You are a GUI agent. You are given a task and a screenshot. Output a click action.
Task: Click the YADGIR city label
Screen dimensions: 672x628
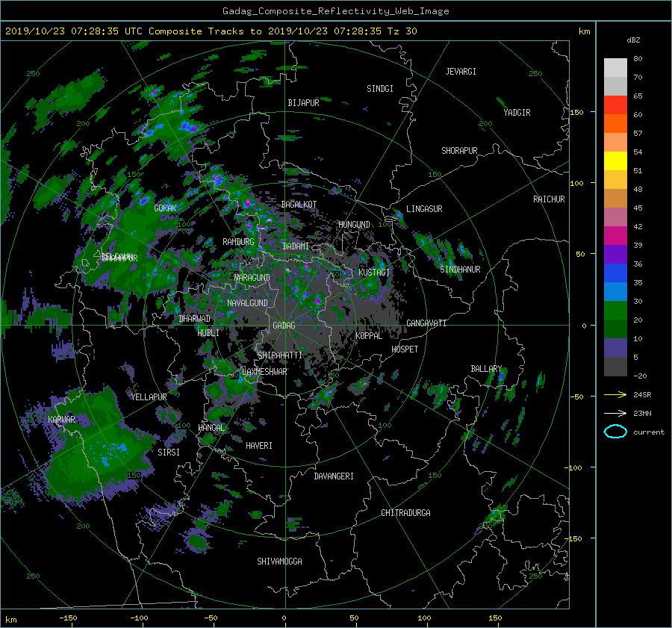[x=517, y=113]
